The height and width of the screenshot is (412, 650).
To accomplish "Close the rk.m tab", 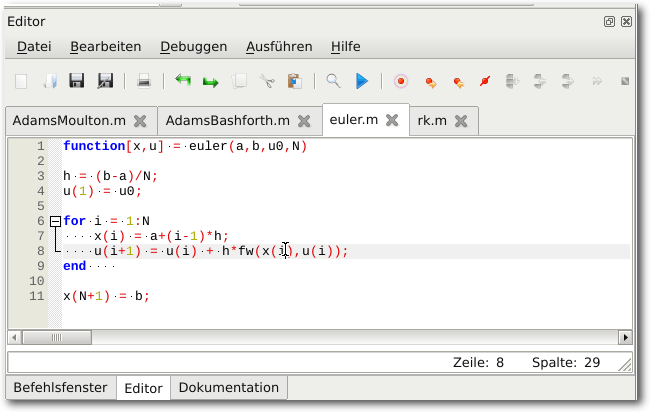I will click(x=461, y=121).
